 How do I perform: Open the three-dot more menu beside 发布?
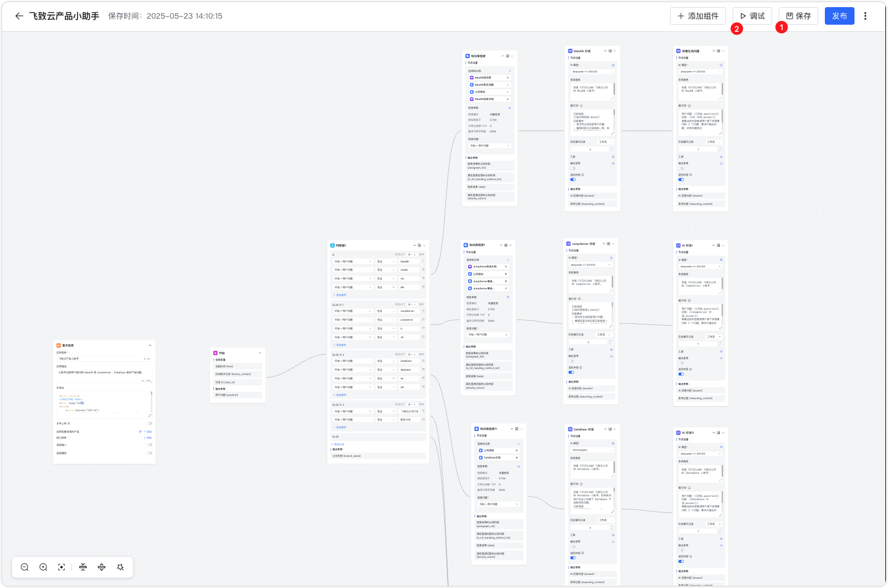coord(865,16)
